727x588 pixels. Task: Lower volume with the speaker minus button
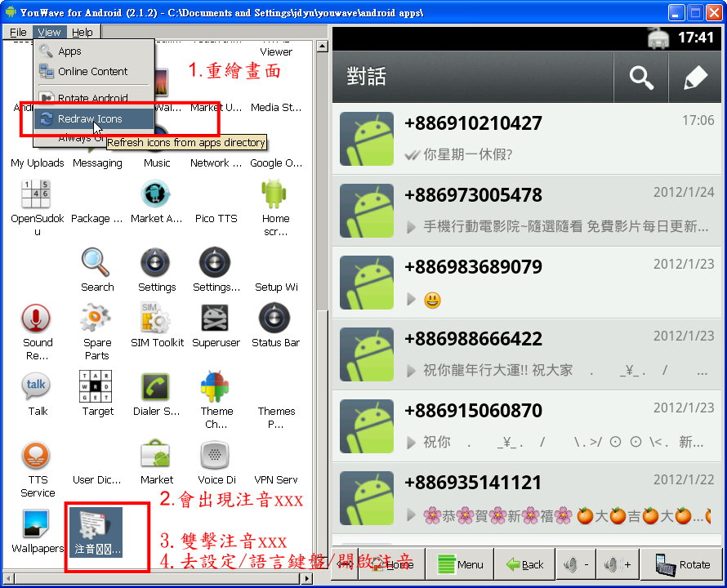coord(576,564)
